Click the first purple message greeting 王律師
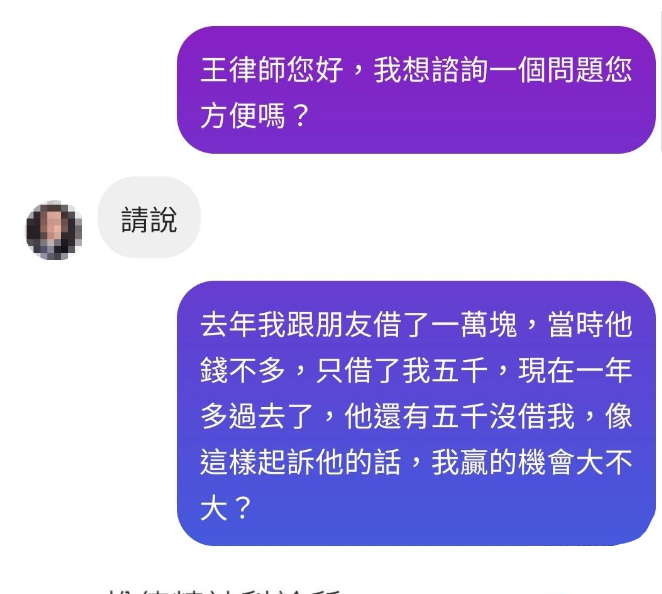This screenshot has height=594, width=662. (416, 90)
